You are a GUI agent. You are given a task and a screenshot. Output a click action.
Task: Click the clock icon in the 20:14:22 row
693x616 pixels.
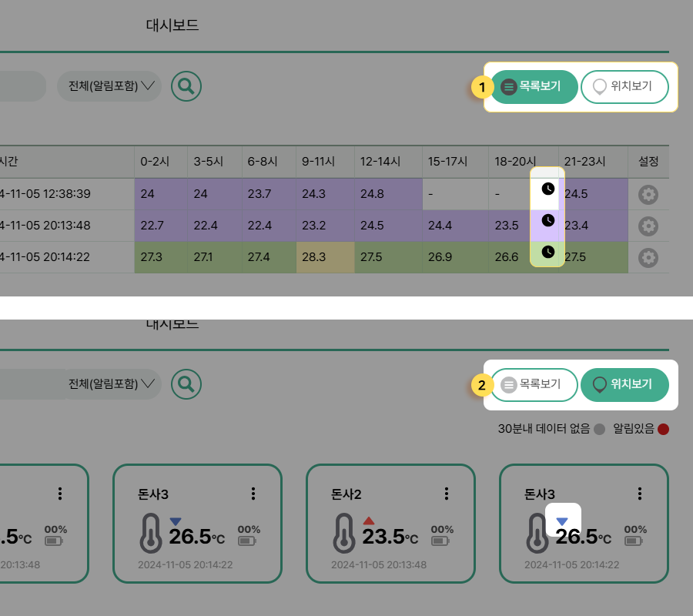click(547, 252)
